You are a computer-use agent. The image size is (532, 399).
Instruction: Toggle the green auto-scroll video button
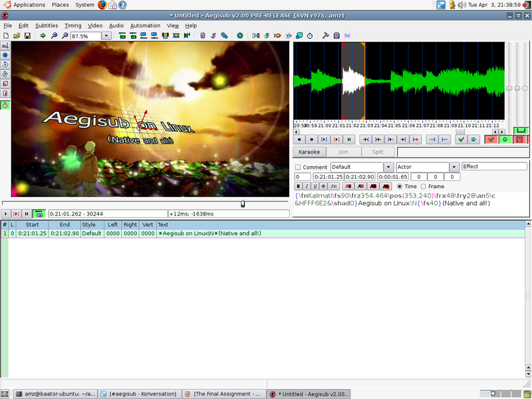39,213
